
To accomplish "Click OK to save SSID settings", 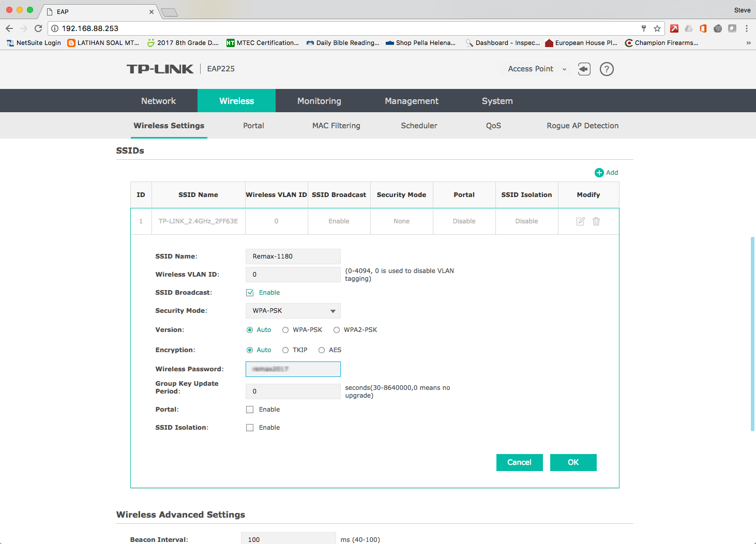I will coord(573,462).
